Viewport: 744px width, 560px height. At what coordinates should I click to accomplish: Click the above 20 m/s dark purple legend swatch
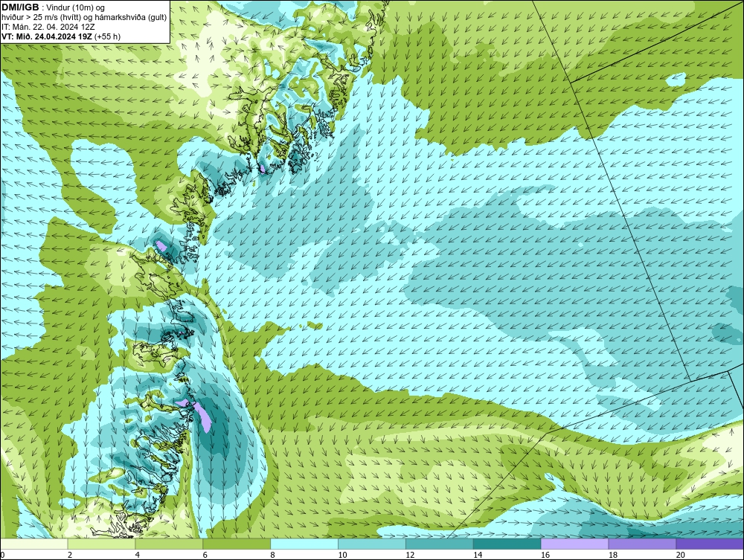710,544
